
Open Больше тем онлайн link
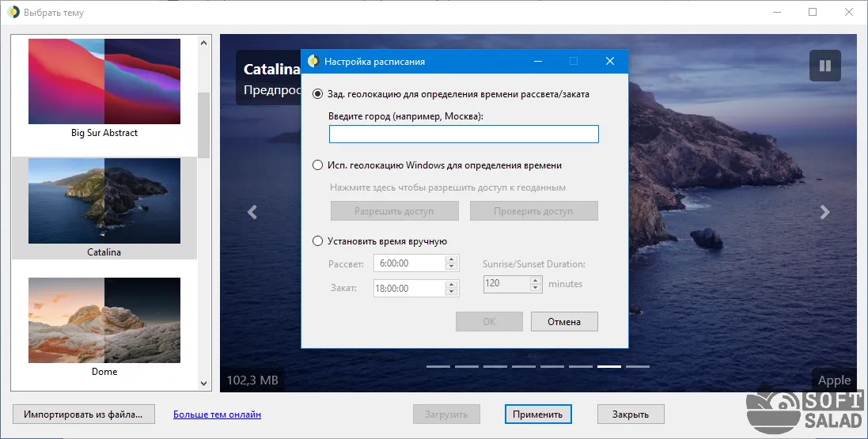(217, 414)
